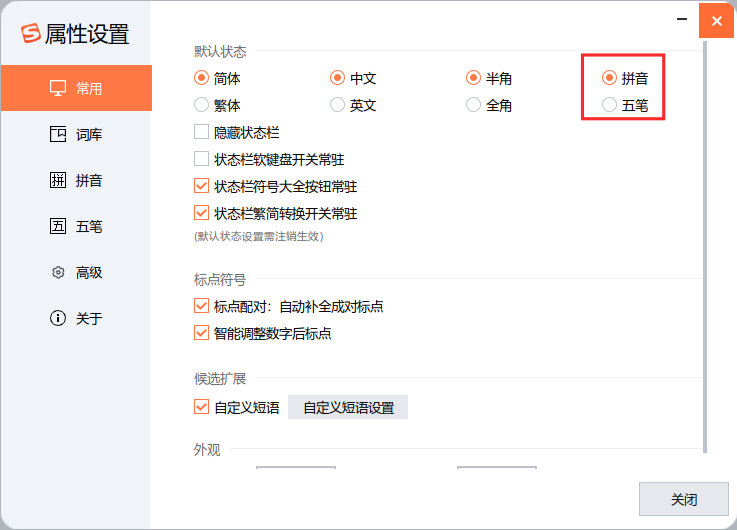Screen dimensions: 737x530
Task: Uncheck 智能调整数字后标点
Action: 201,333
